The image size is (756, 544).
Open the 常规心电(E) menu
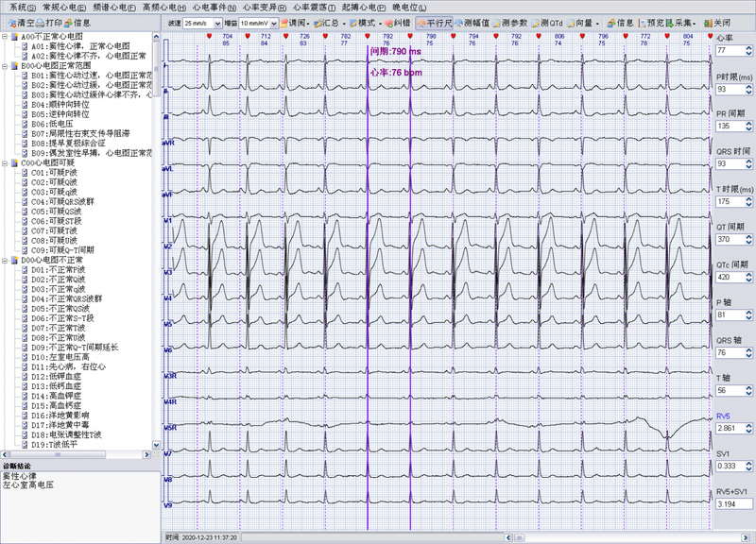tap(64, 8)
